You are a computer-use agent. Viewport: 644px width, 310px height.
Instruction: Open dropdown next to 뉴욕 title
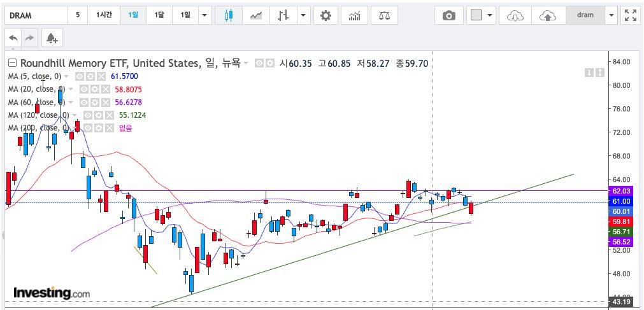[246, 63]
